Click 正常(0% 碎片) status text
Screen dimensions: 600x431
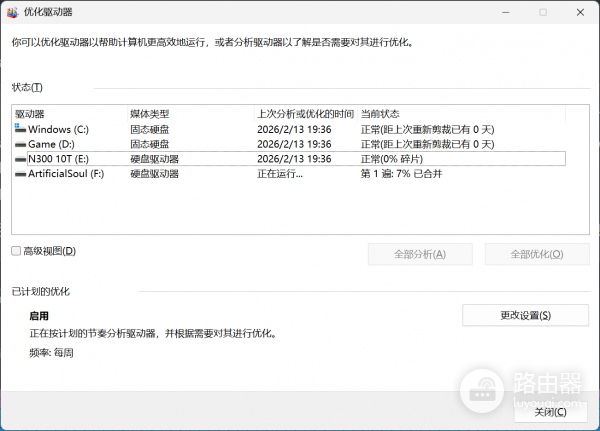[391, 159]
